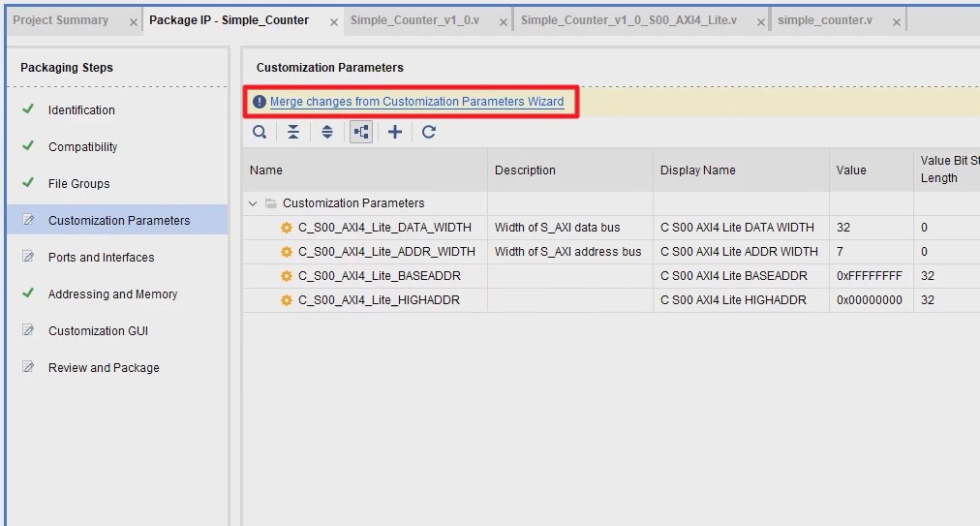This screenshot has height=526, width=980.
Task: Click gear icon of C_S00_AXI4_Lite_HIGHADDR
Action: click(x=287, y=300)
